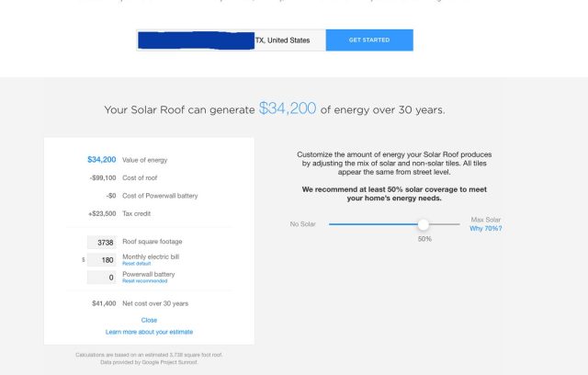The width and height of the screenshot is (588, 375).
Task: Click the No Solar label
Action: coord(302,224)
